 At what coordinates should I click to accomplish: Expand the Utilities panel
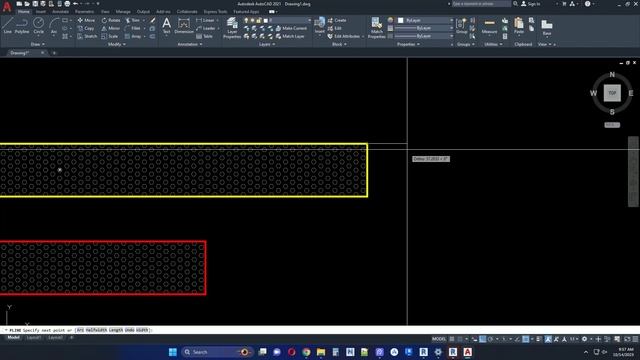click(x=493, y=44)
